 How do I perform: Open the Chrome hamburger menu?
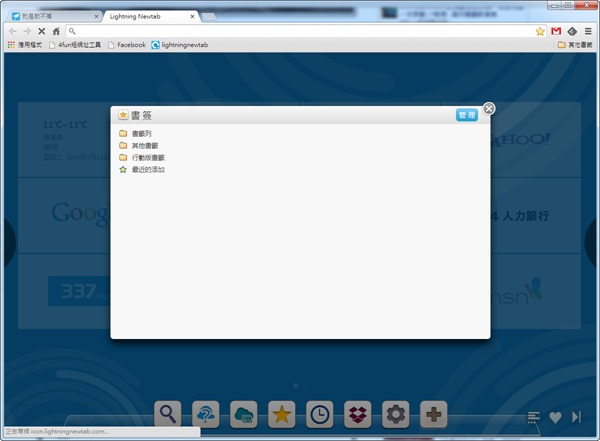588,31
